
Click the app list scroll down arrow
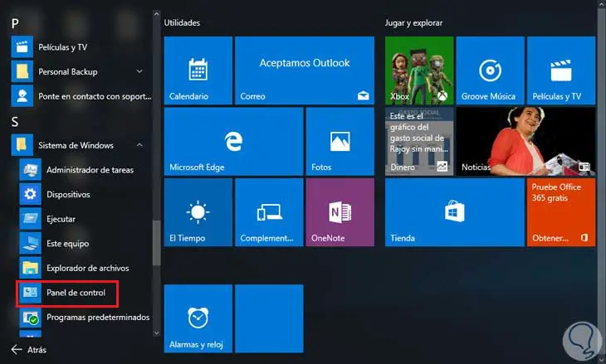pyautogui.click(x=157, y=332)
